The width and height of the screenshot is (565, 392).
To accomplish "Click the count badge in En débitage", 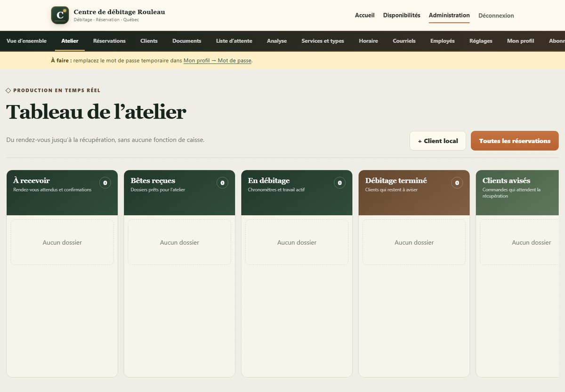I will point(339,183).
